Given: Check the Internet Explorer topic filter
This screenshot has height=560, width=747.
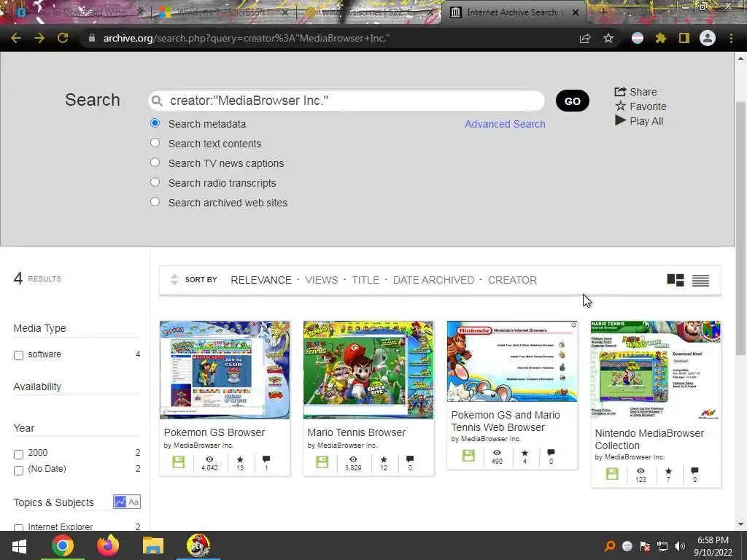Looking at the screenshot, I should click(18, 527).
